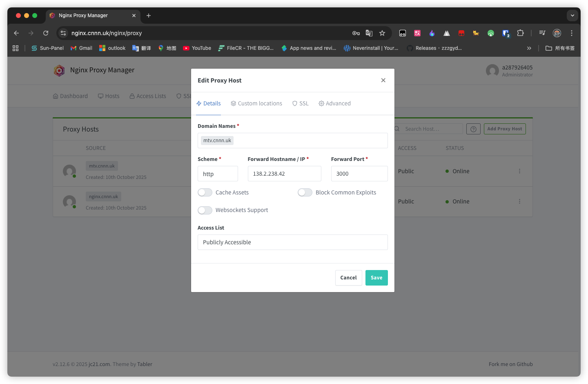The image size is (588, 384).
Task: Open the Access List Publicly Accessible dropdown
Action: pyautogui.click(x=293, y=242)
